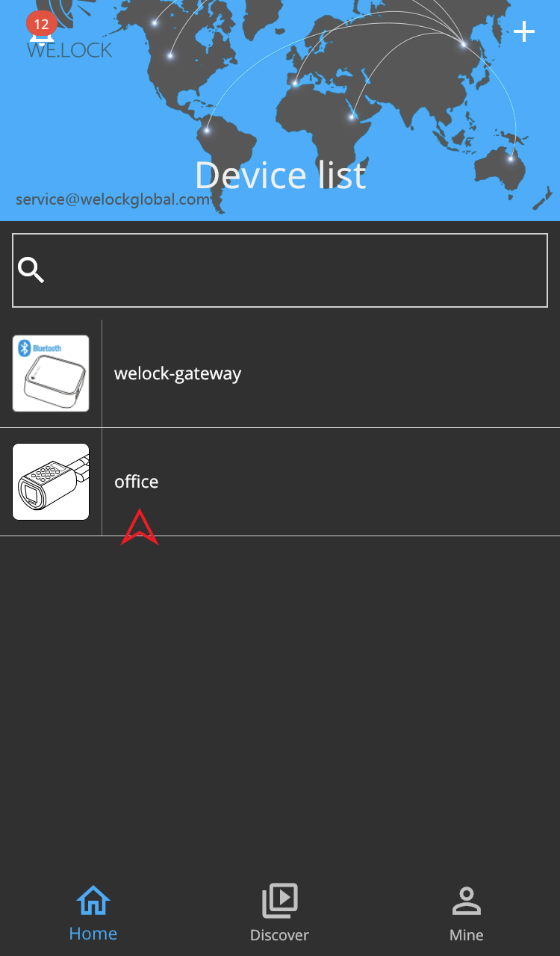Click the red arrow marker below office
The height and width of the screenshot is (956, 560).
point(140,527)
